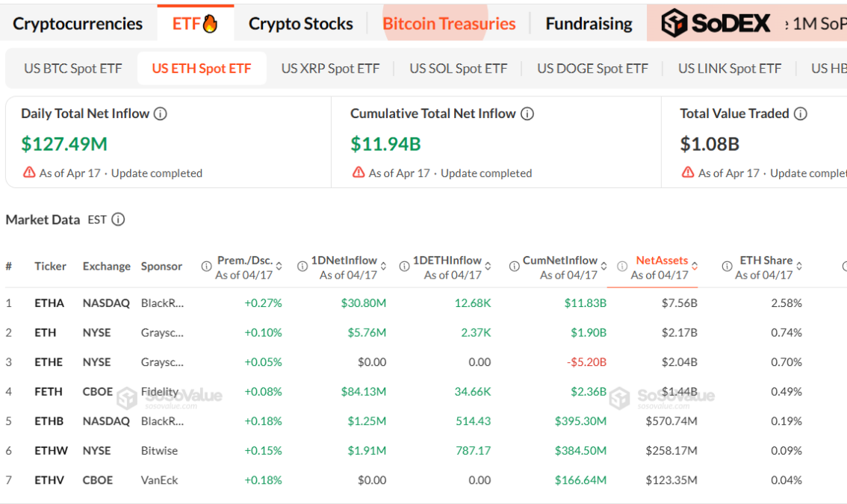Open the US XRP Spot ETF tab
The image size is (847, 504).
click(x=331, y=68)
